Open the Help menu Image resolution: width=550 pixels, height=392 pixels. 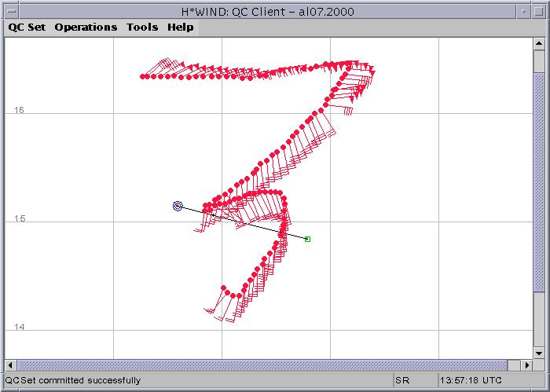pos(180,27)
